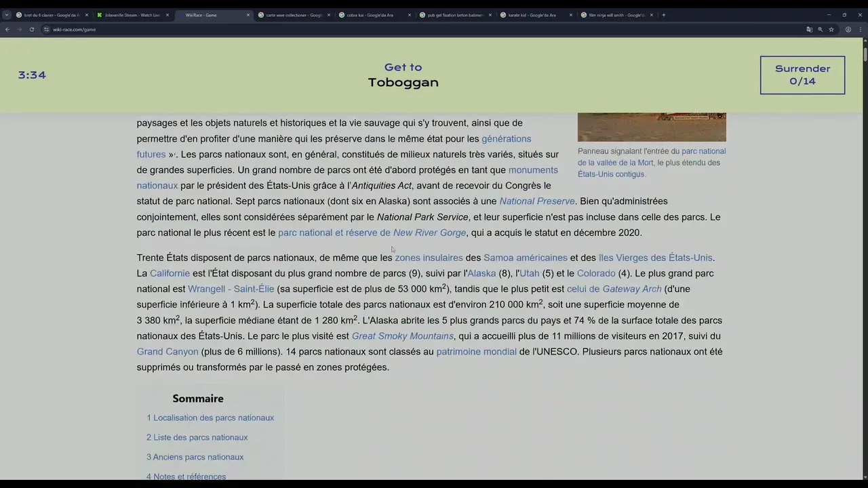Open the New River Gorge park link
The image size is (868, 488).
(372, 232)
